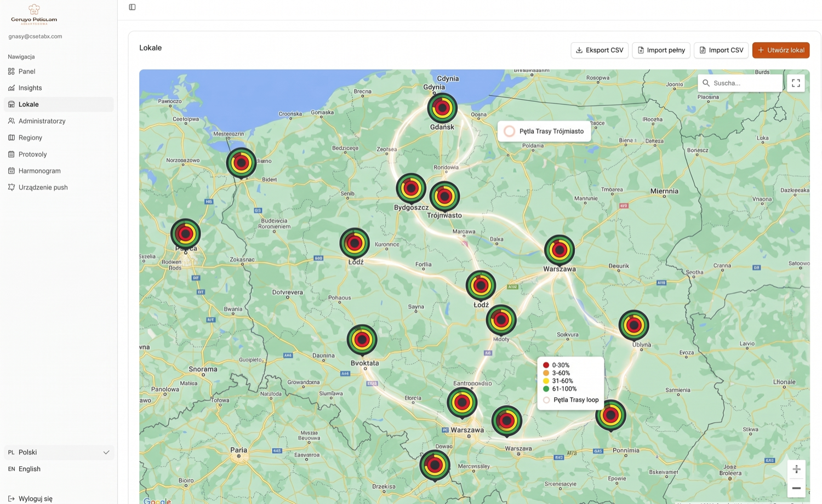Screen dimensions: 822x504
Task: Click the orange 3-60% legend swatch
Action: (x=546, y=373)
